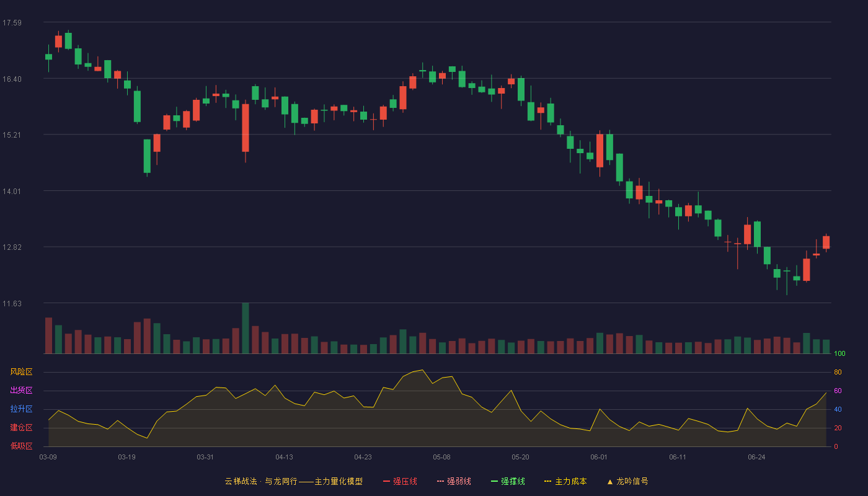The width and height of the screenshot is (868, 496).
Task: Click the 03-31 date label
Action: pos(205,457)
